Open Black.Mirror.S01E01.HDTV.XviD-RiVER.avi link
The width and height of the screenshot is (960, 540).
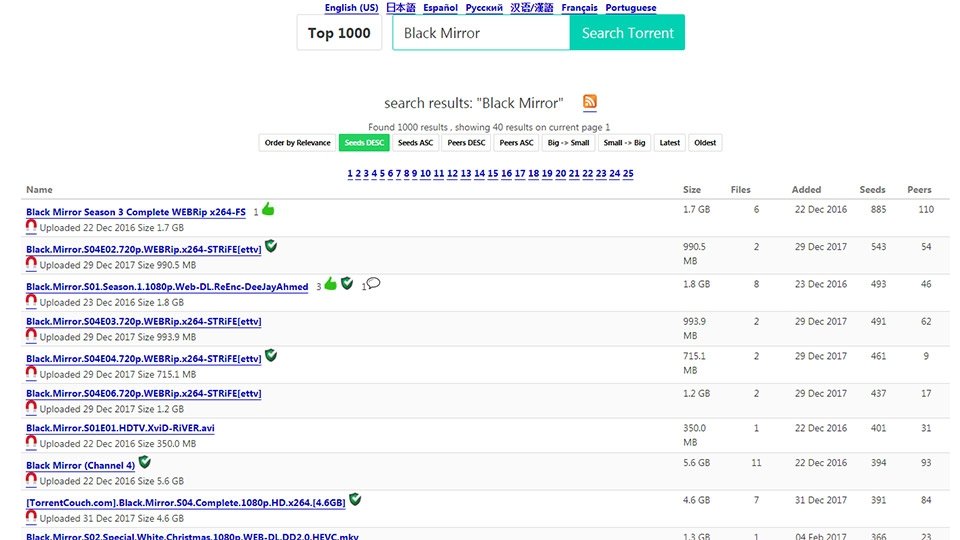coord(120,427)
